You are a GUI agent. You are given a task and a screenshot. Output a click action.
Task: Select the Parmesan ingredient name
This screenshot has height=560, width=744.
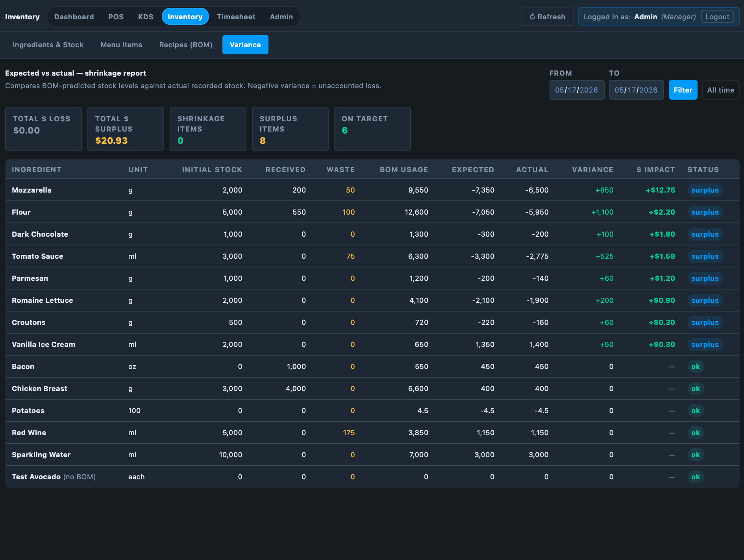tap(30, 278)
